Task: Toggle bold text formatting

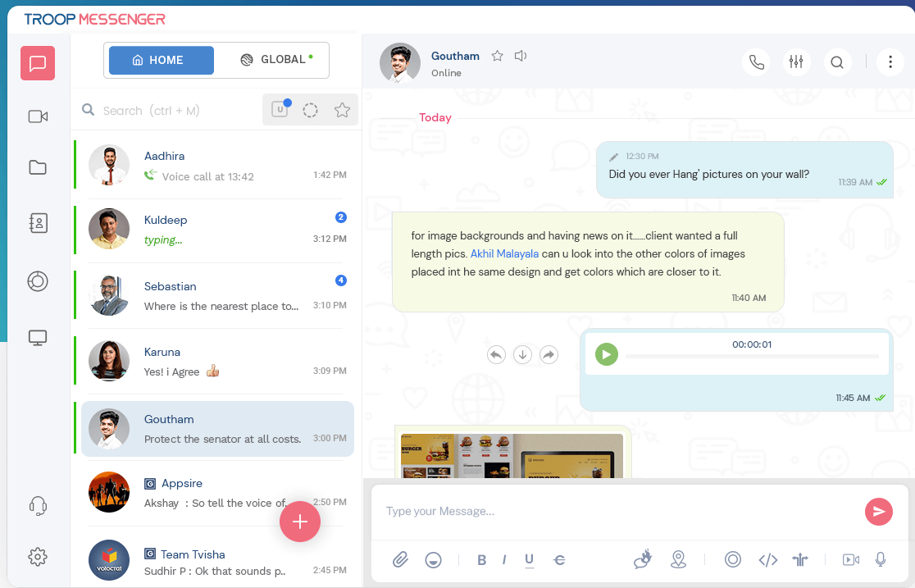Action: click(481, 560)
